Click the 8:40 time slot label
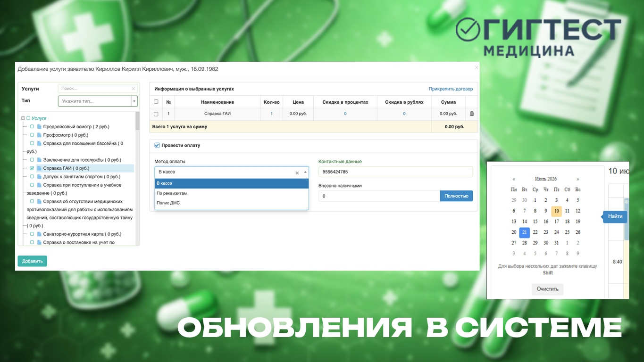This screenshot has height=362, width=644. pos(617,262)
